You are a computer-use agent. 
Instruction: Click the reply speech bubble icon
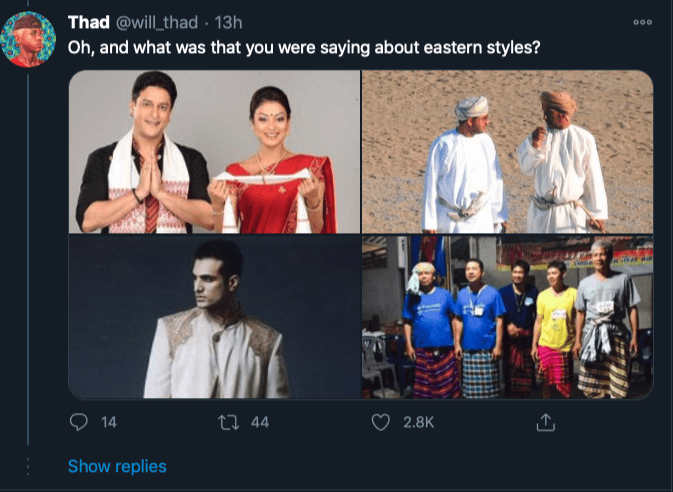79,423
